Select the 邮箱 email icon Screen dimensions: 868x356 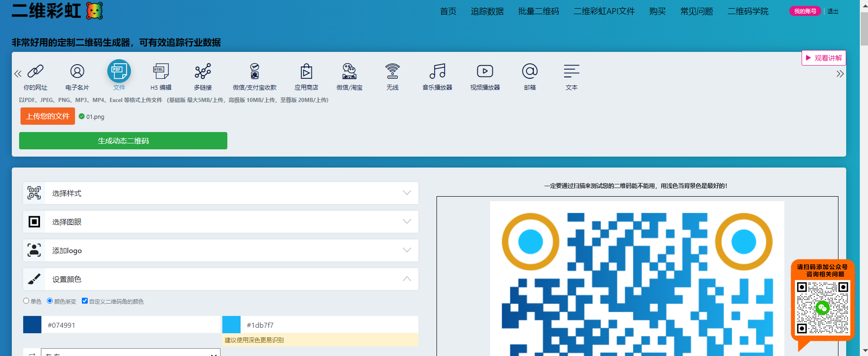pyautogui.click(x=530, y=71)
